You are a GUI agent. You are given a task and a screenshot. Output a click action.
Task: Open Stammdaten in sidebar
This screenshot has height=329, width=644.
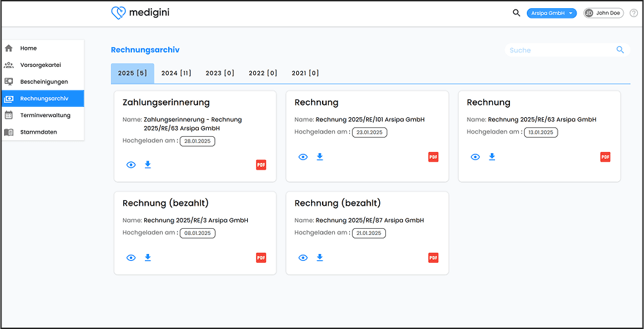[43, 132]
